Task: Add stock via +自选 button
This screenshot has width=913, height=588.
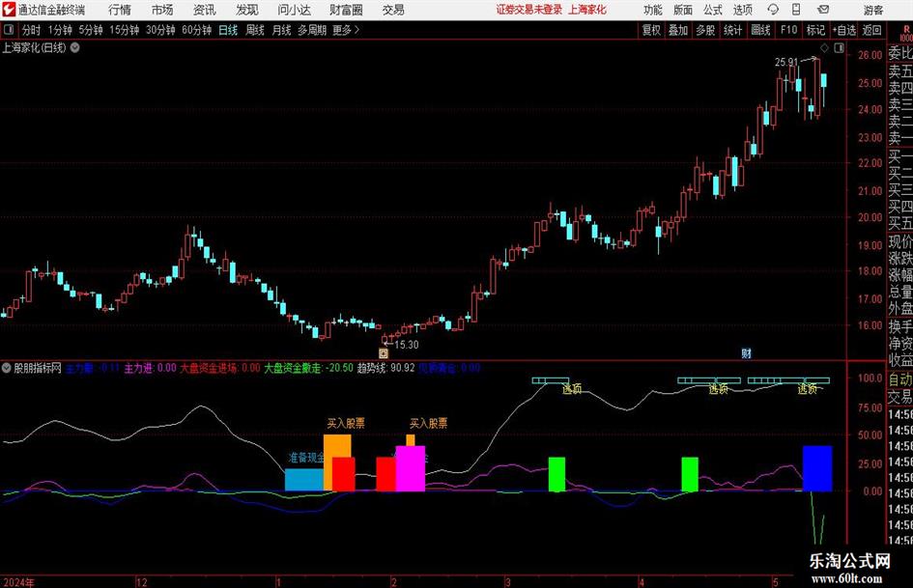Action: click(844, 30)
